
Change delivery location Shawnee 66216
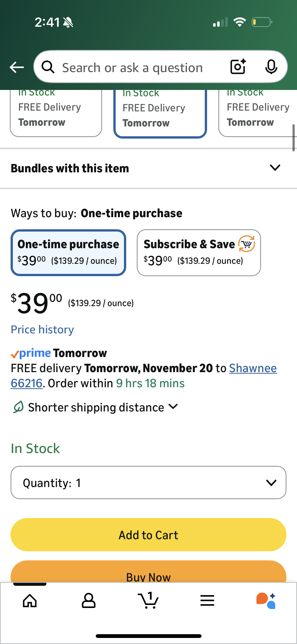(x=253, y=368)
